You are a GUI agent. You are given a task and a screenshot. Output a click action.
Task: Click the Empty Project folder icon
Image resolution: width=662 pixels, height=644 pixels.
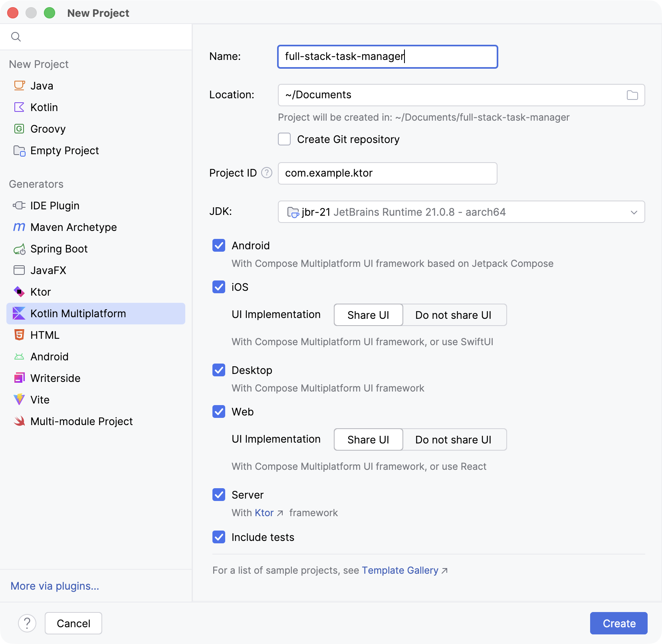pyautogui.click(x=19, y=151)
